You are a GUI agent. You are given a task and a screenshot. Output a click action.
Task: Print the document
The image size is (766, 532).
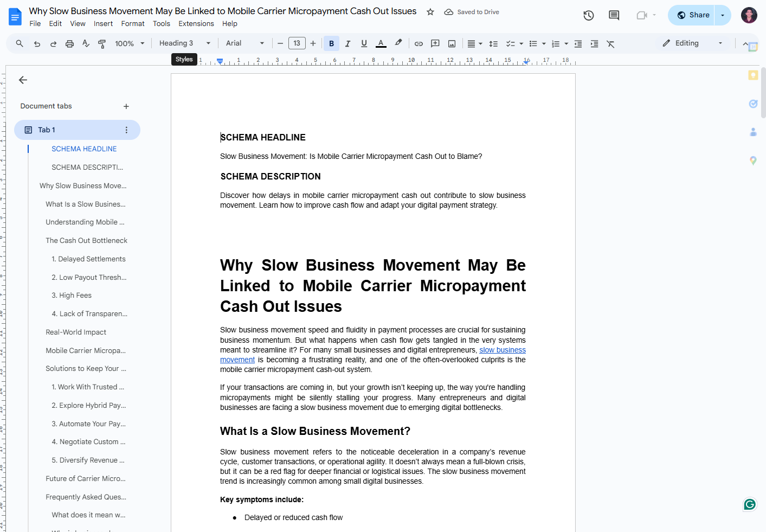(69, 43)
